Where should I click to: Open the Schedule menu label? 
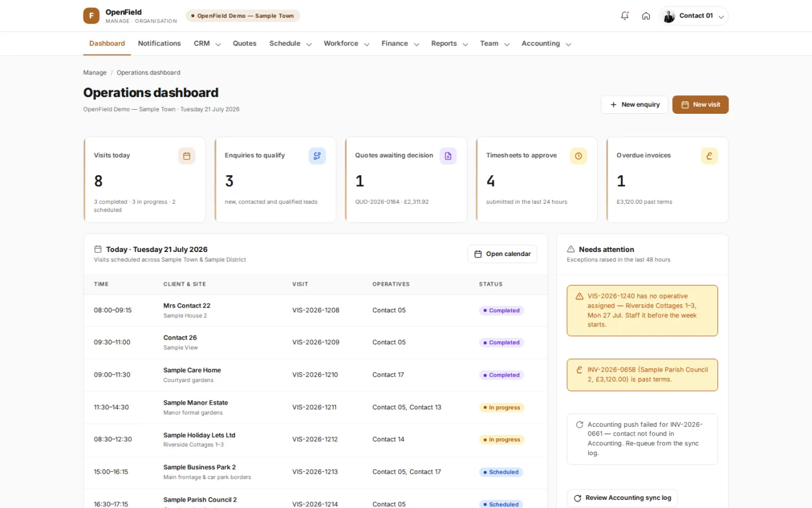click(285, 44)
